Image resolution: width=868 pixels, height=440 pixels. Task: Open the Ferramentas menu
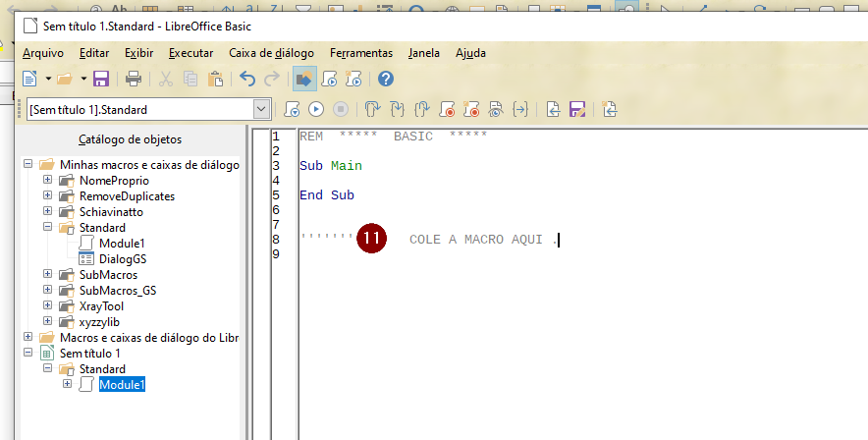[361, 53]
